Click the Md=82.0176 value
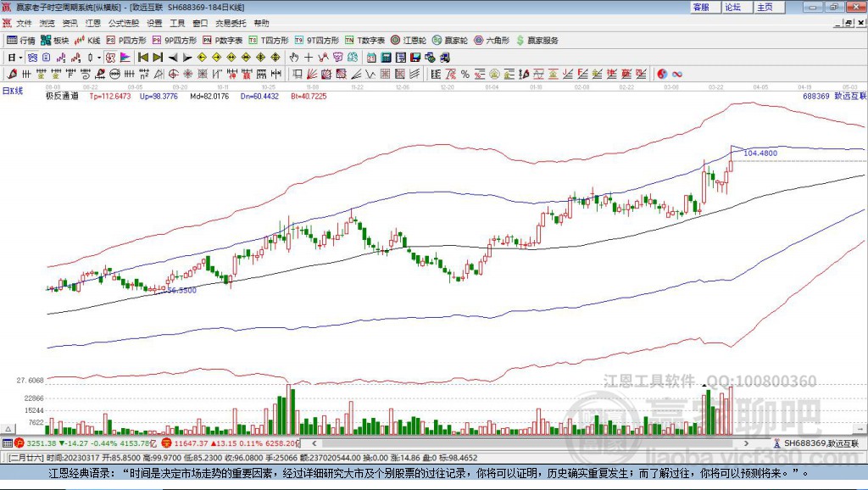Viewport: 868px width, 490px height. coord(209,96)
